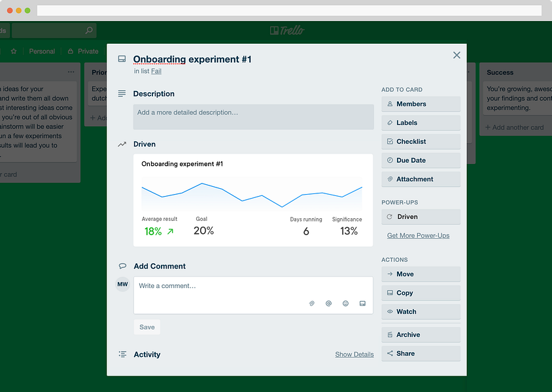The width and height of the screenshot is (552, 392).
Task: Click the attachment paperclip icon in comment box
Action: click(311, 303)
